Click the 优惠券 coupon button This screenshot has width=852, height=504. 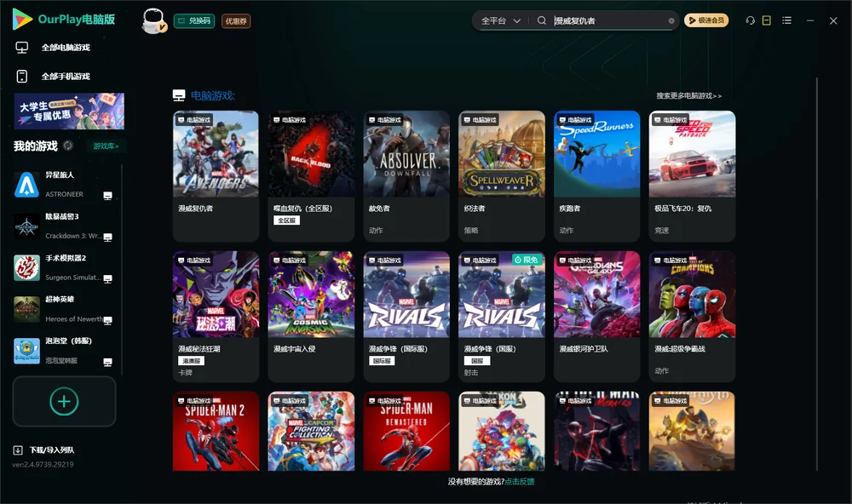236,21
